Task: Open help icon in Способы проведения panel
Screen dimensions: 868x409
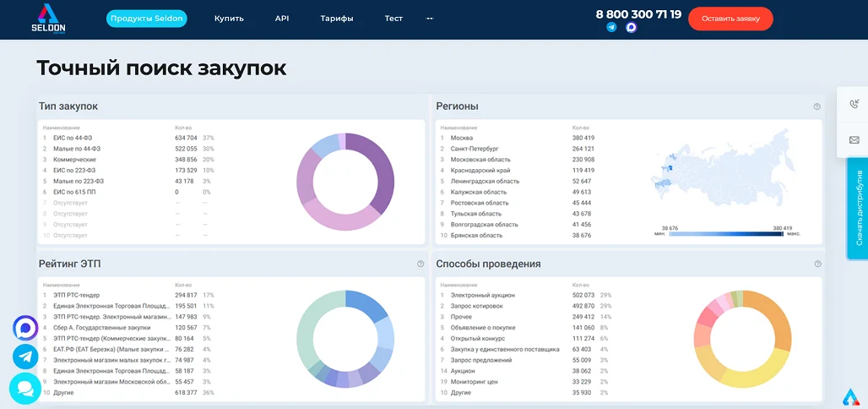Action: tap(816, 264)
